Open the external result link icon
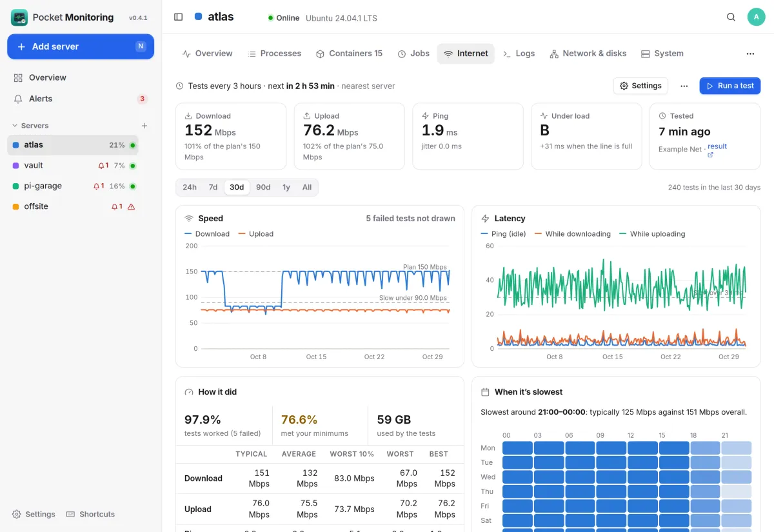774x532 pixels. coord(711,155)
